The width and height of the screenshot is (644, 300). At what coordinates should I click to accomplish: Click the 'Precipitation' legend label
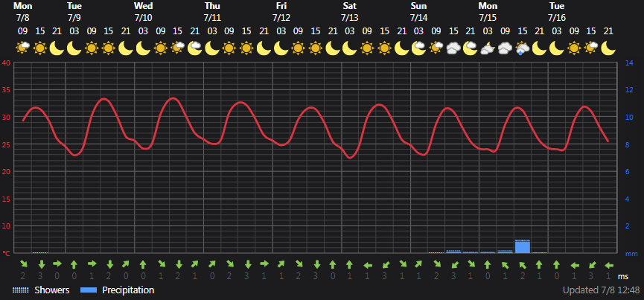coord(128,290)
